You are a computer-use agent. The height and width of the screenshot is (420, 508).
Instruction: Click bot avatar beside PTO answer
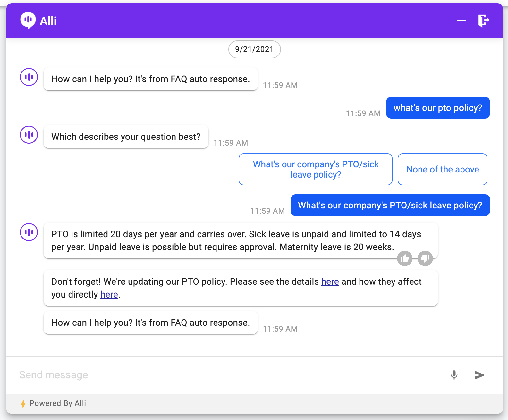coord(29,232)
